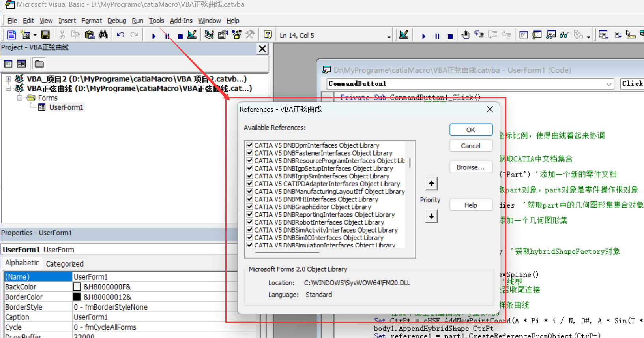The image size is (644, 338).
Task: Toggle Design Mode in the Standard toolbar
Action: coord(192,35)
